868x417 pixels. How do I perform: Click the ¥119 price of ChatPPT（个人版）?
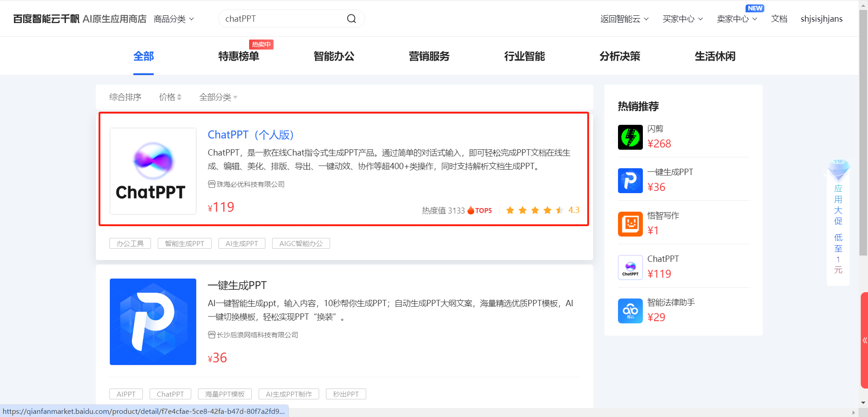tap(221, 207)
